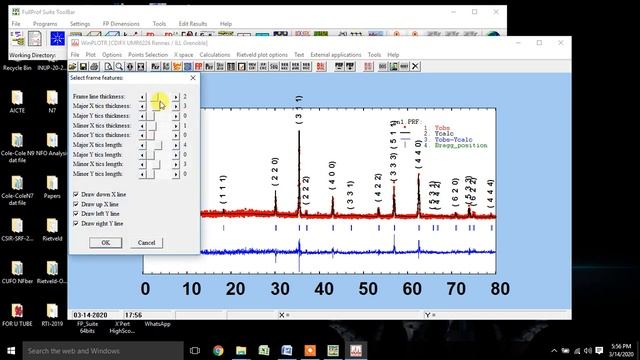Click the Major X tics length slider
This screenshot has height=360, width=640.
pos(159,145)
